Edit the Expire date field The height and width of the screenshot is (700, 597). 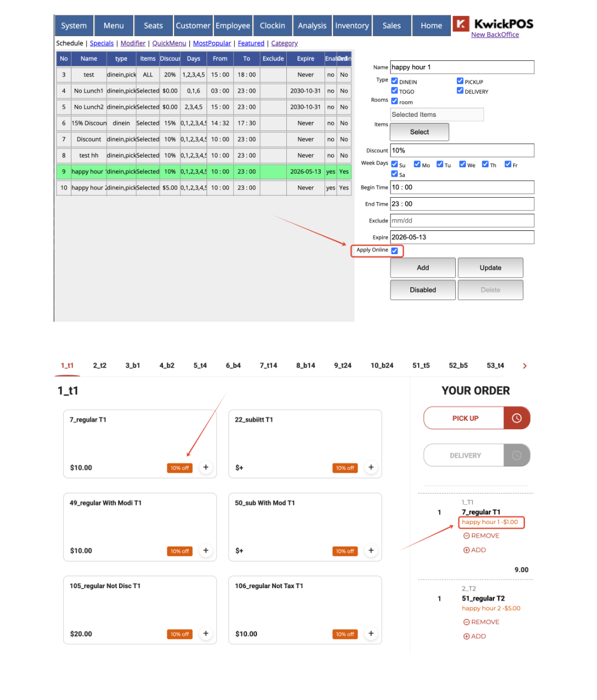(462, 237)
